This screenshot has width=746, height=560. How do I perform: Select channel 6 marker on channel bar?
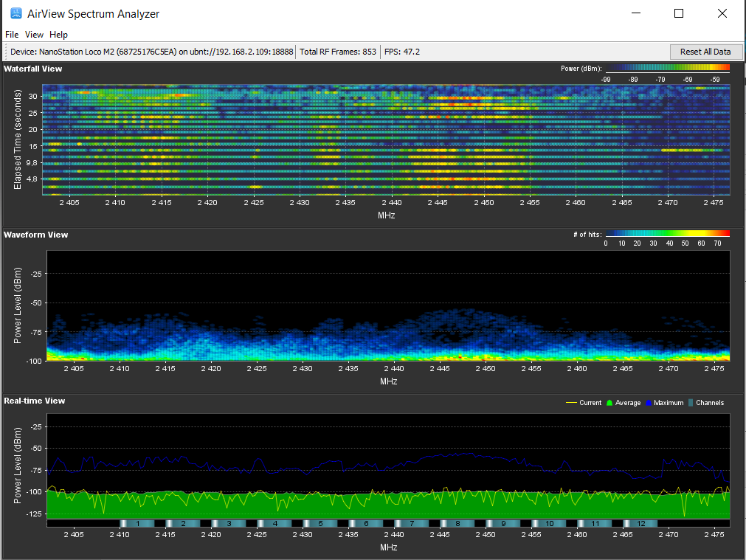click(x=366, y=523)
